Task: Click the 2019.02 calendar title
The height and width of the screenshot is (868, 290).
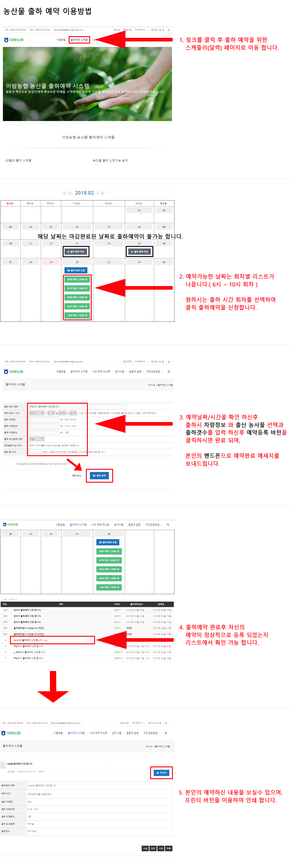Action: tap(84, 193)
